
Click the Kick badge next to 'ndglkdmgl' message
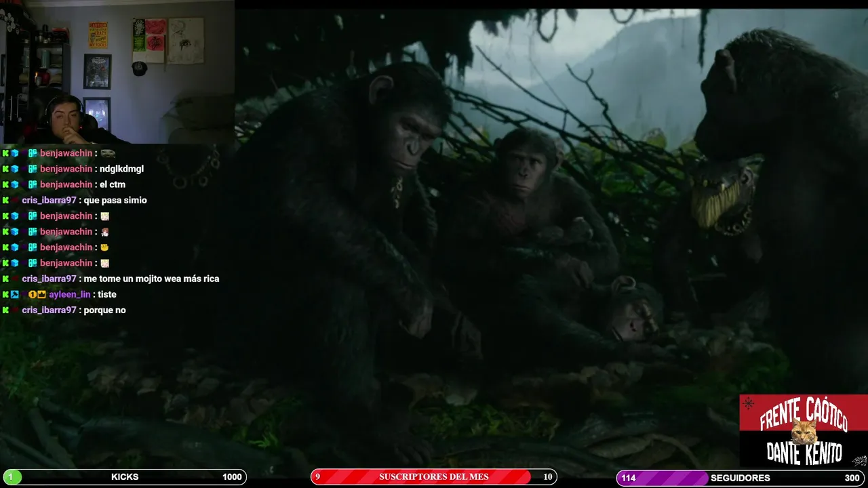coord(5,169)
